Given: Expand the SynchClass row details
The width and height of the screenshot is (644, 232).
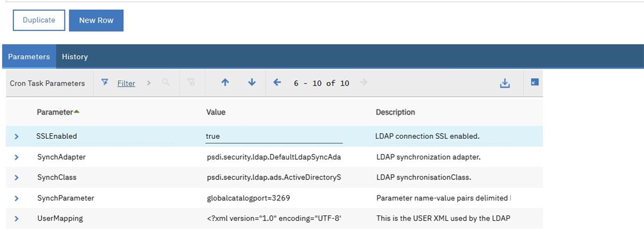Looking at the screenshot, I should pos(17,177).
